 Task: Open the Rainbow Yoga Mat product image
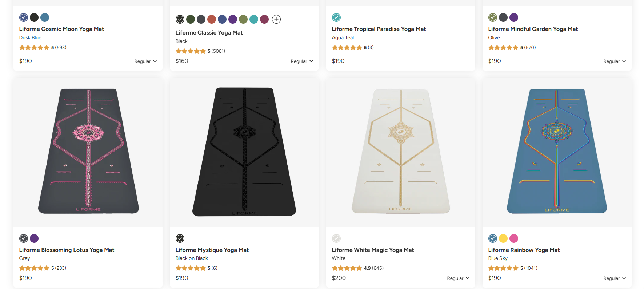[557, 152]
